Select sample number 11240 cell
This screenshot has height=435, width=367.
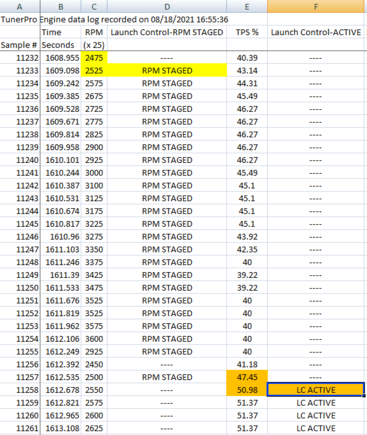(x=20, y=160)
